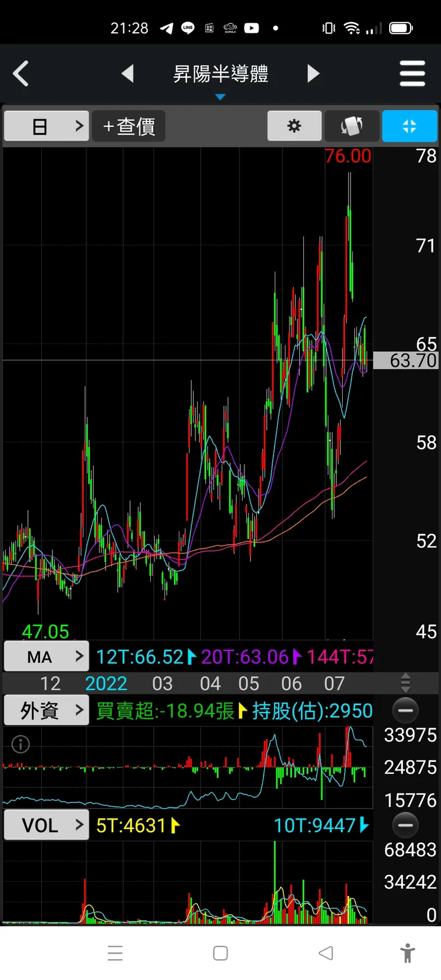Image resolution: width=441 pixels, height=980 pixels.
Task: Tap the back arrow in header
Action: pyautogui.click(x=21, y=74)
